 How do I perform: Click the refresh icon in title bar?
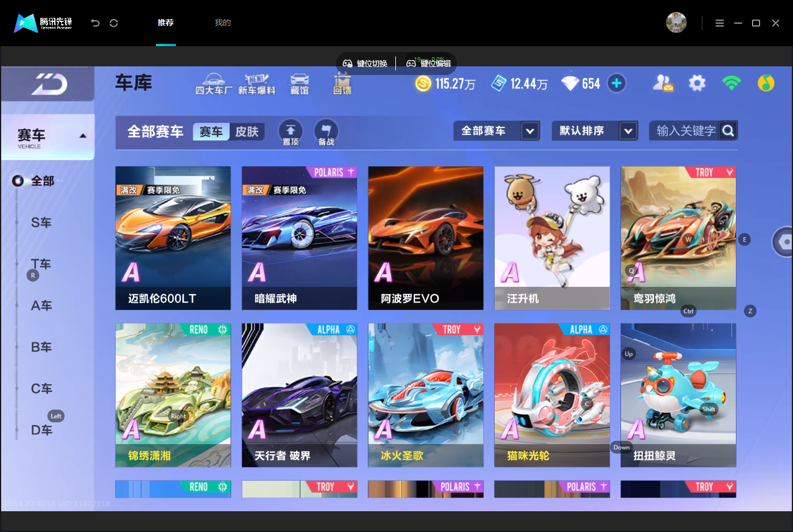114,23
